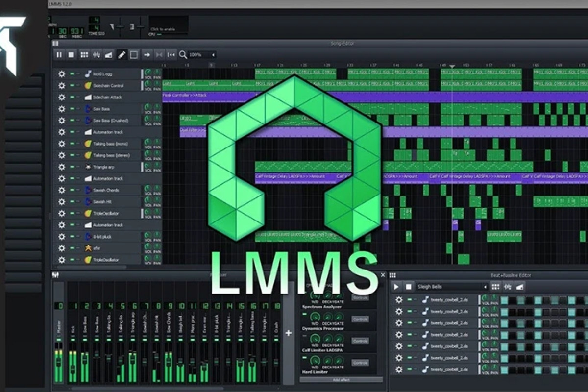Open track actions gear for Sawish Hit
This screenshot has width=588, height=392.
tap(61, 202)
